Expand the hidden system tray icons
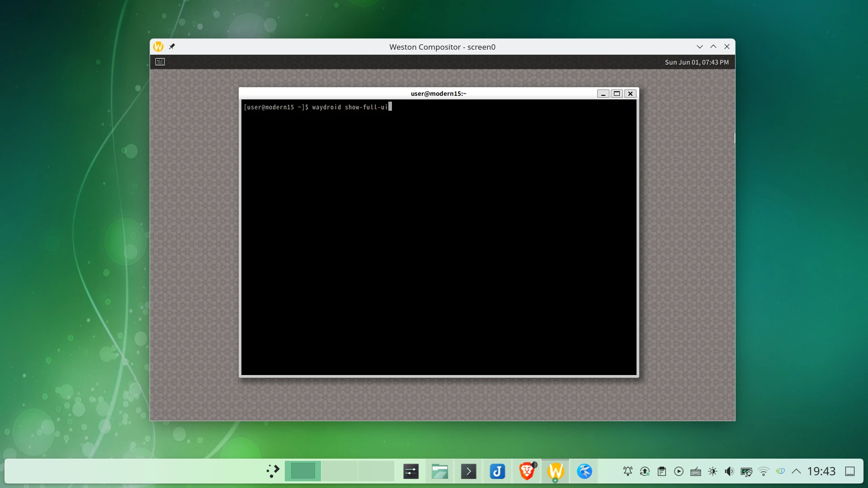868x488 pixels. (796, 471)
